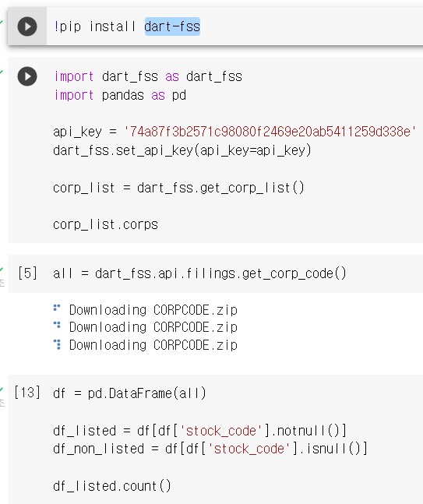Screen dimensions: 423x504
Task: Click the 'corp_list = dart_fss.get_corp_list()' line
Action: pos(178,188)
